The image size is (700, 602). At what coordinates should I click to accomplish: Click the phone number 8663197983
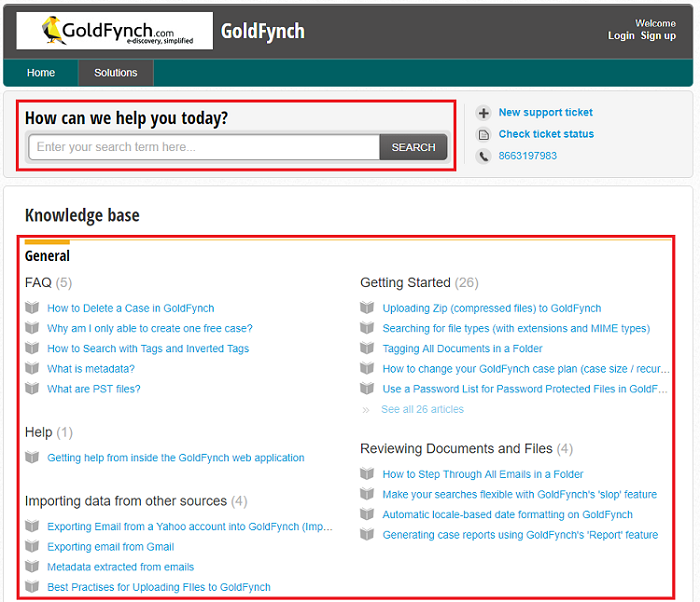pos(528,156)
